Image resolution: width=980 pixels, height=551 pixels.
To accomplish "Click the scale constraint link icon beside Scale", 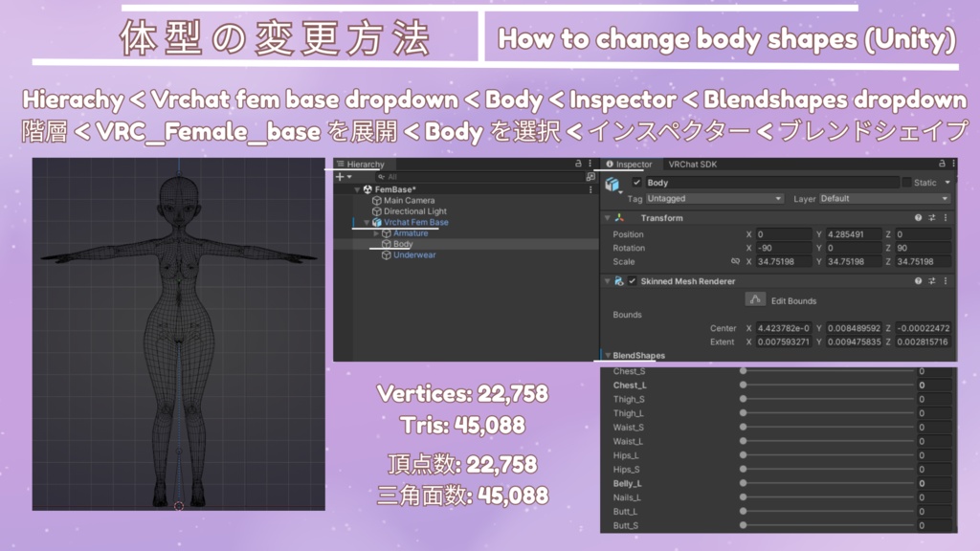I will point(735,262).
